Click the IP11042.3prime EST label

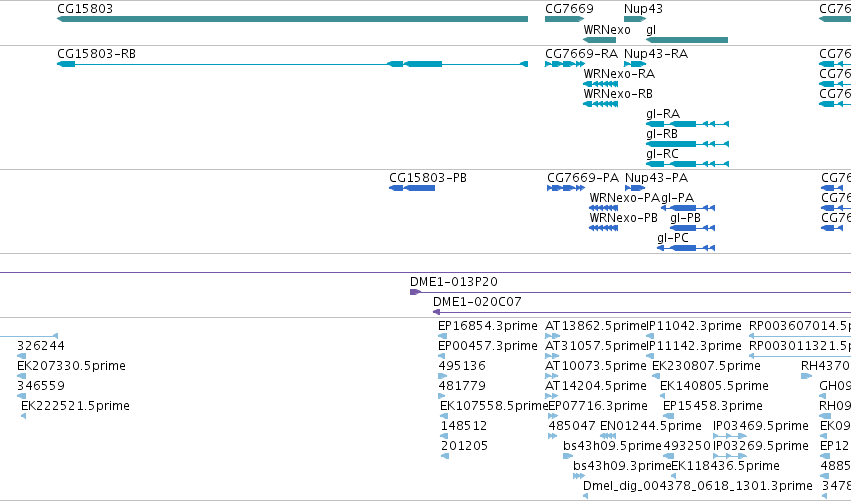click(694, 326)
